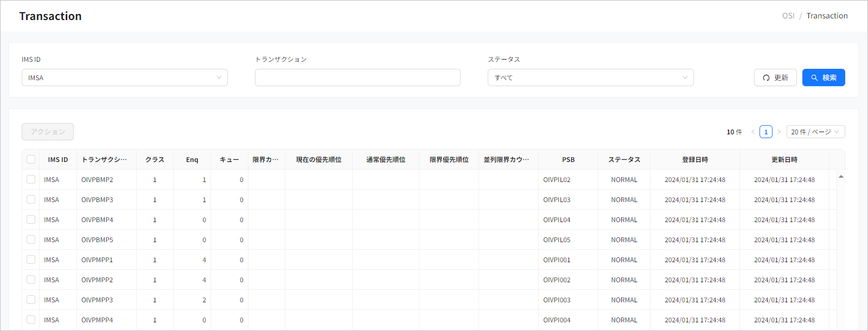
Task: Check the OIVPBMP2 row checkbox
Action: coord(31,179)
